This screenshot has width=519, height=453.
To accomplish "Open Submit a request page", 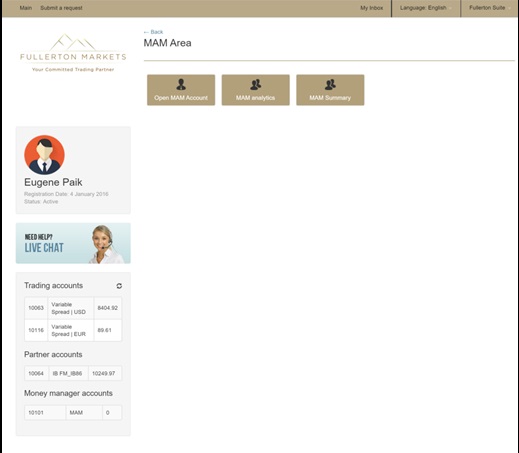I will (x=61, y=8).
